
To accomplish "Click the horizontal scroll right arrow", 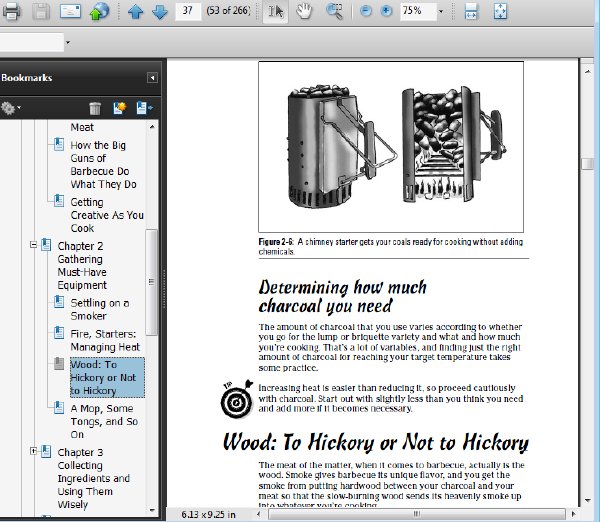I will point(573,514).
